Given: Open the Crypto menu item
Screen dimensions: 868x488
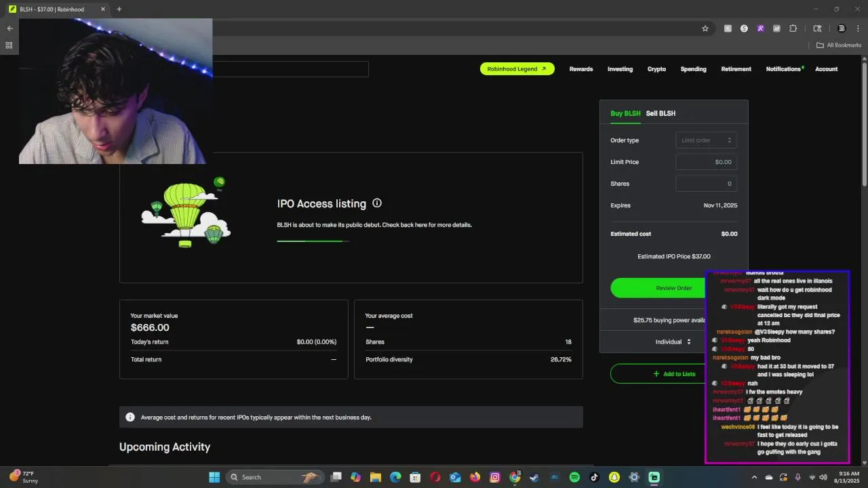Looking at the screenshot, I should point(656,69).
